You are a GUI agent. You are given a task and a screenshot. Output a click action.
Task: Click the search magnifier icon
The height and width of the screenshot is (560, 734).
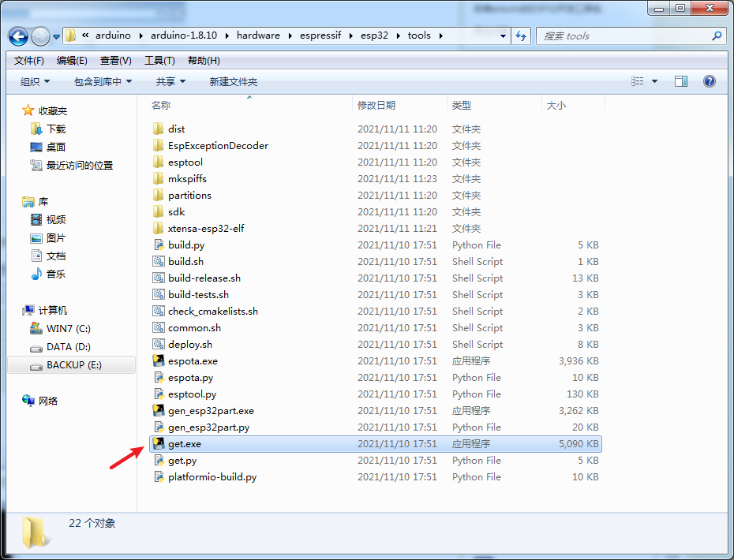click(x=717, y=36)
